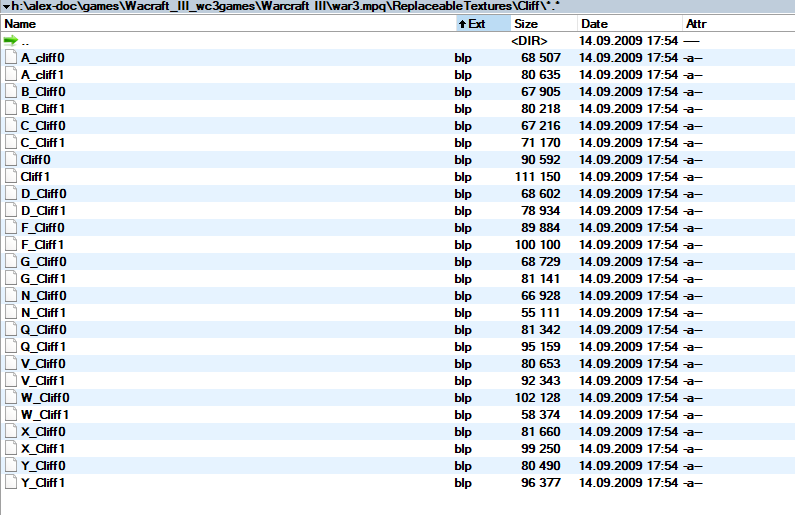Click the file icon of D_Cliff0
This screenshot has height=515, width=795.
[11, 193]
